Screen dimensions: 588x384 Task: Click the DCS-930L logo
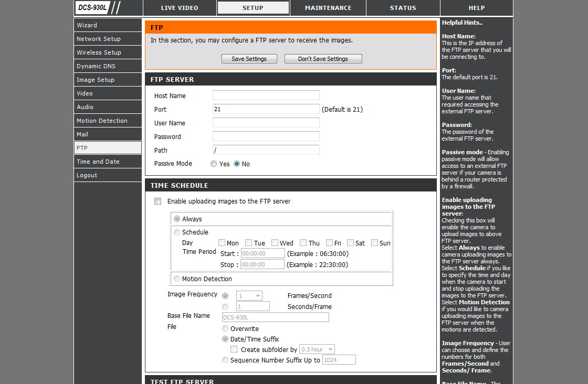point(92,8)
